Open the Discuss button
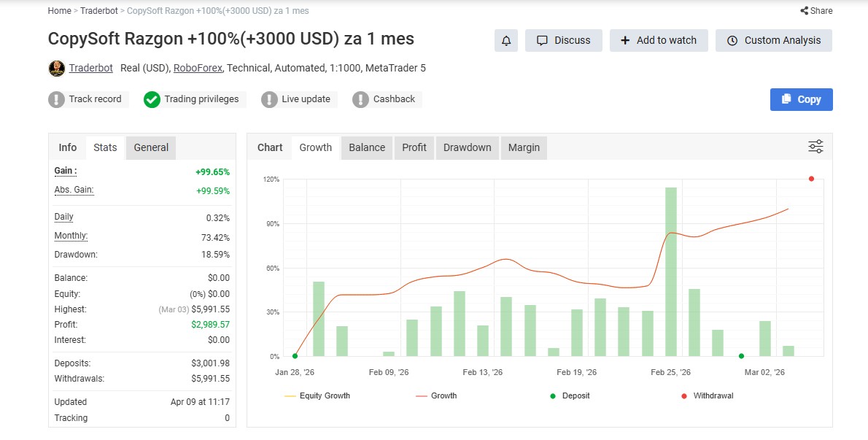 click(564, 40)
